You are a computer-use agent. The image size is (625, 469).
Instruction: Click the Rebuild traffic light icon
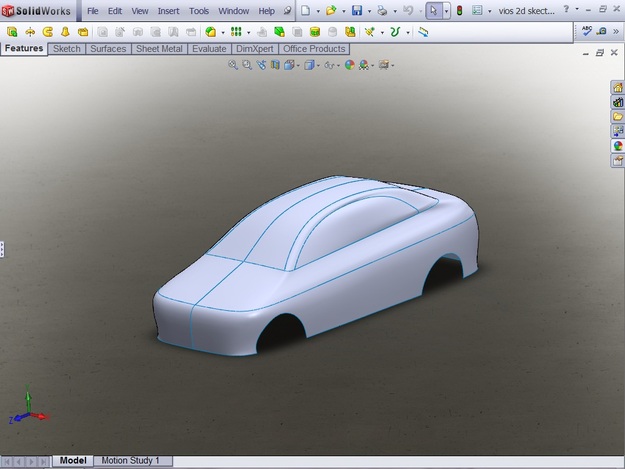coord(459,11)
